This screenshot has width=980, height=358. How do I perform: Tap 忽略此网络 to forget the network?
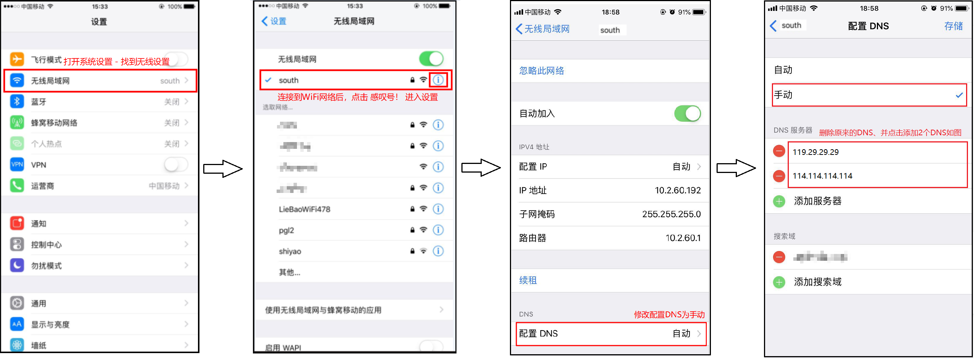(541, 71)
